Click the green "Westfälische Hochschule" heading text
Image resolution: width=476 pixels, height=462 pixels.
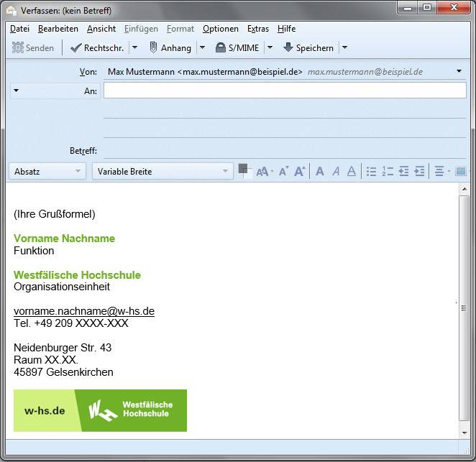77,275
